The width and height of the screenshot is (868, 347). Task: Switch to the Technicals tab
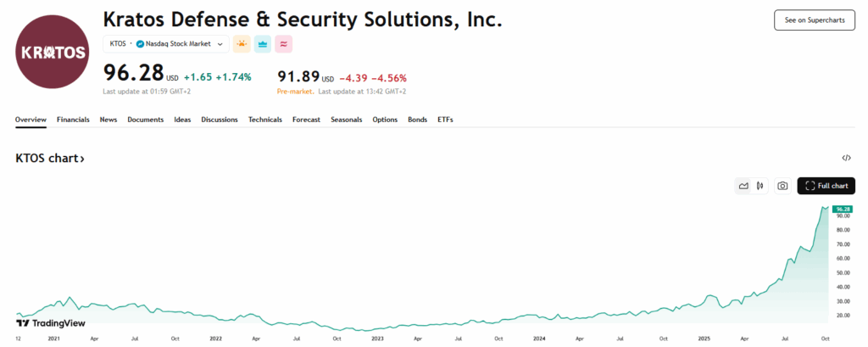(x=264, y=120)
